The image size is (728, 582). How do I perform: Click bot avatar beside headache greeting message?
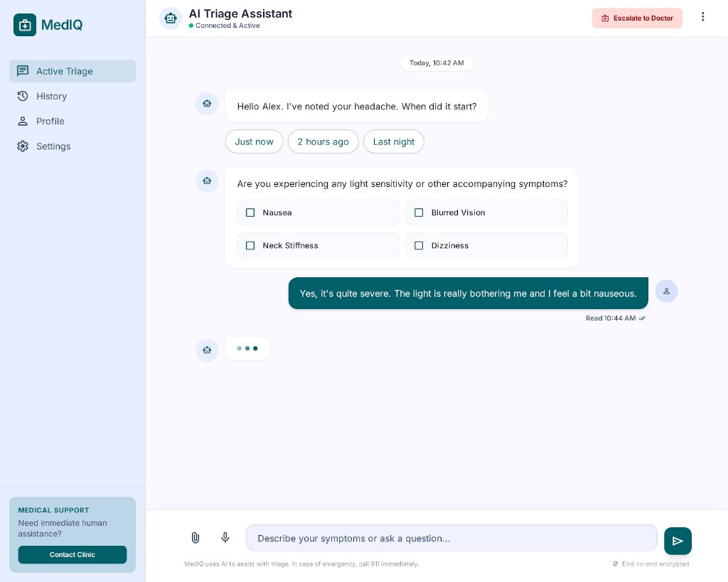207,104
